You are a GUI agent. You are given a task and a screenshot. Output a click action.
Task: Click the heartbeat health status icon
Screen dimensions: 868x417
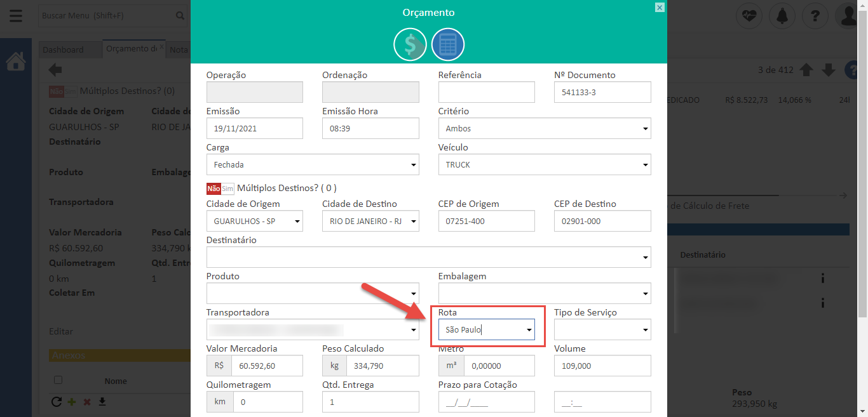[x=749, y=16]
